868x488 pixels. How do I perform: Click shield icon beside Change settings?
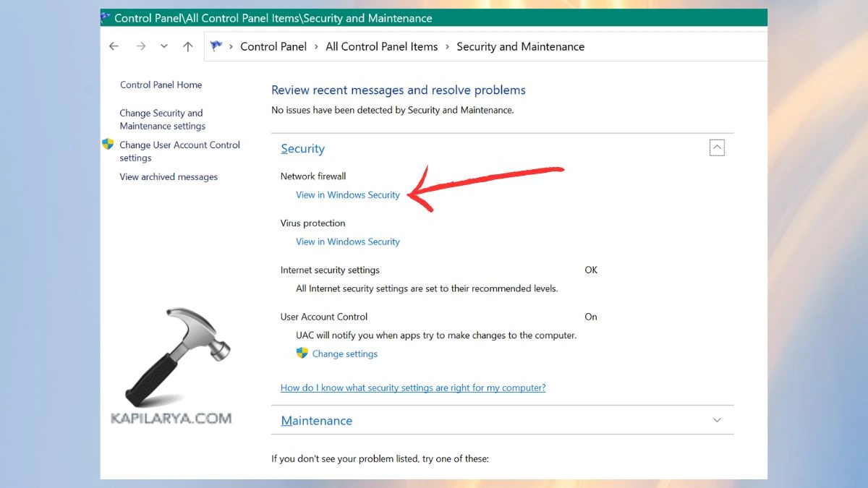[302, 354]
